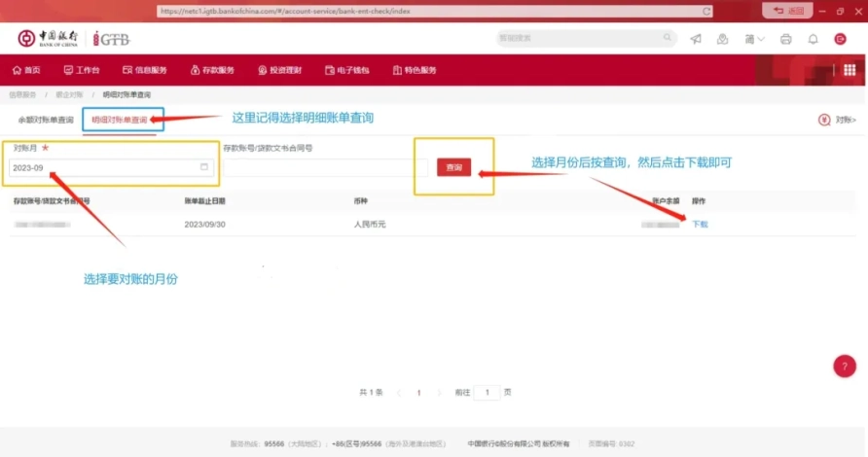Click the search magnifier icon

[x=667, y=38]
